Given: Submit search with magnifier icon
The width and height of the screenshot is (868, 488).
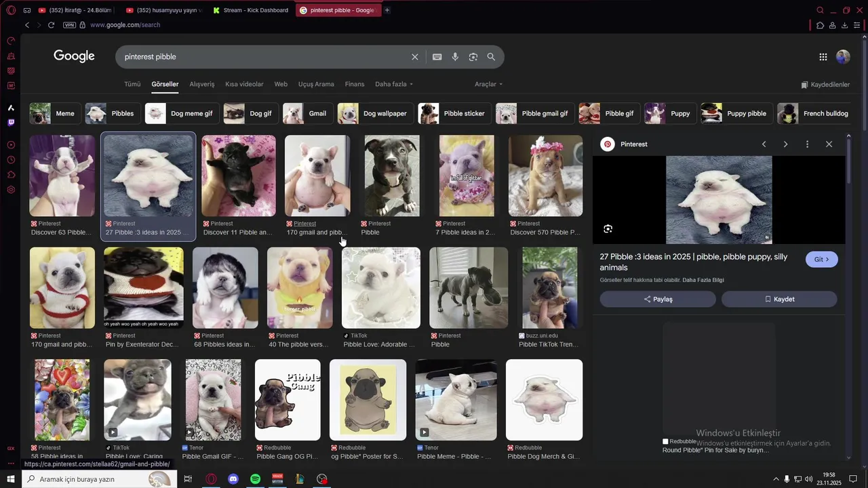Looking at the screenshot, I should pos(491,57).
